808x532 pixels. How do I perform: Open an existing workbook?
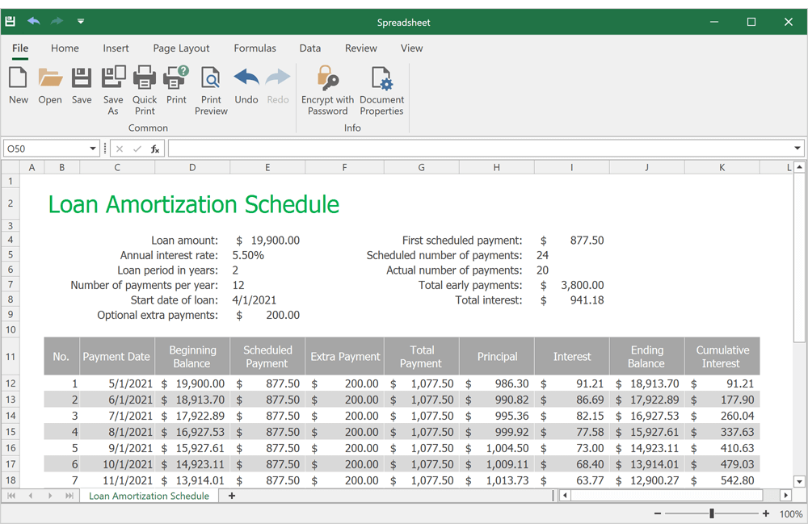[49, 85]
